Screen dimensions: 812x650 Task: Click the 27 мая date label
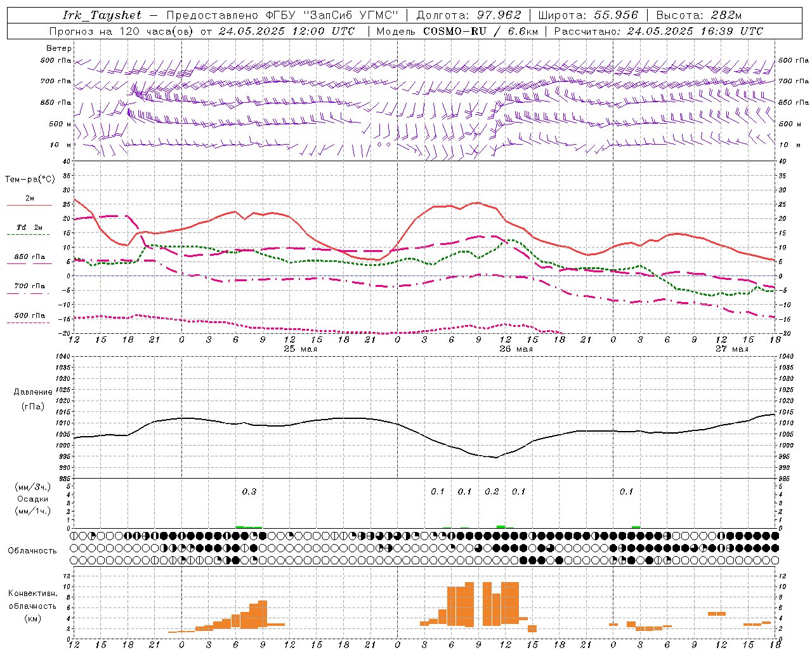[731, 349]
